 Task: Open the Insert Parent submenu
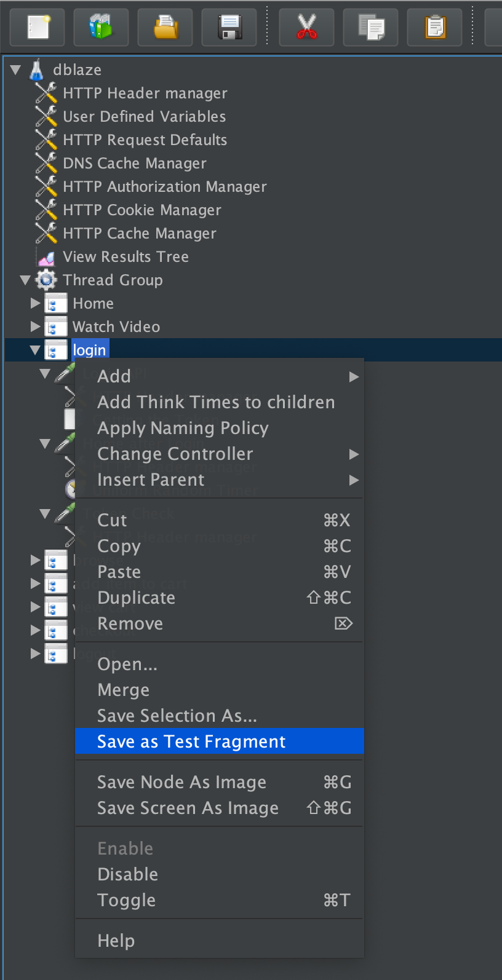220,480
